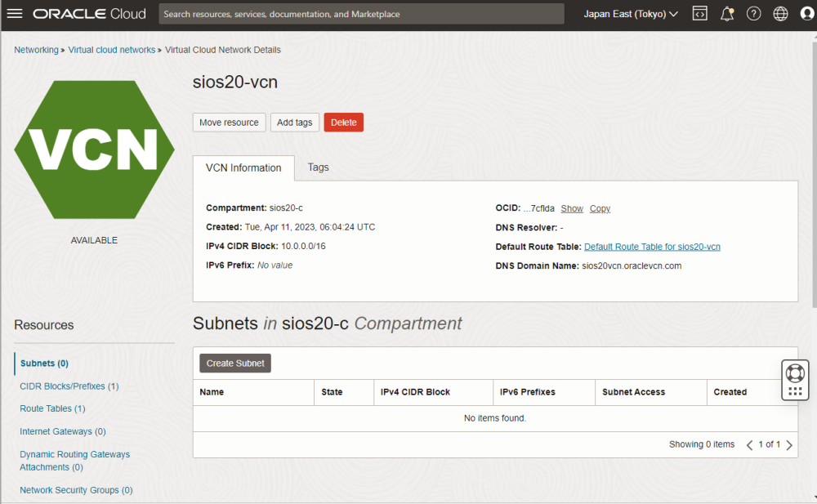Open the announcements bell icon
The width and height of the screenshot is (817, 504).
pos(727,14)
